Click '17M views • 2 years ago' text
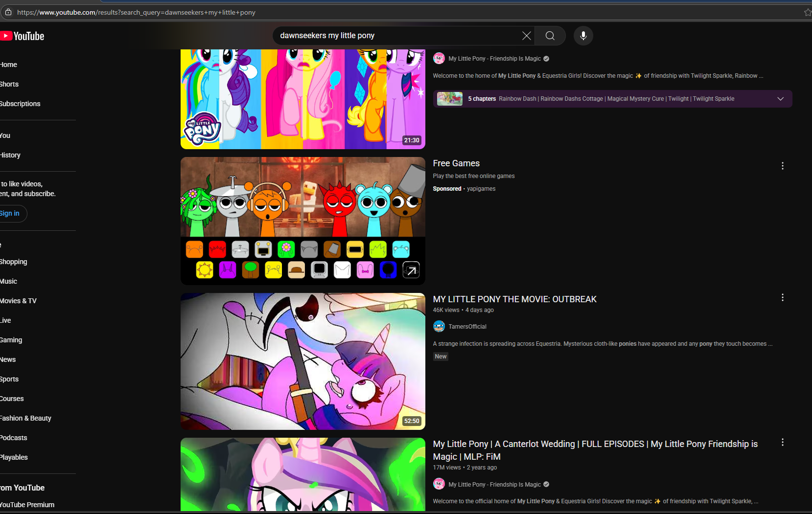The height and width of the screenshot is (514, 812). [x=465, y=468]
